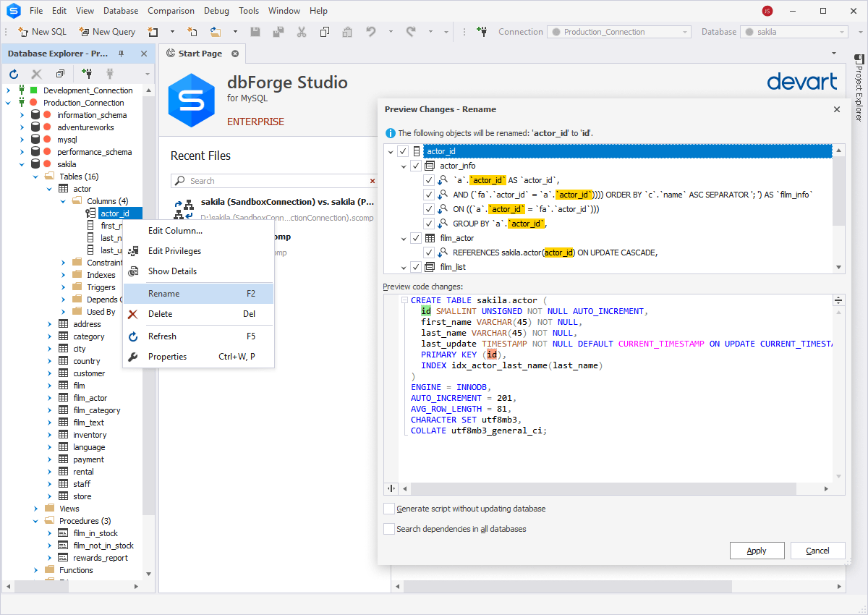868x615 pixels.
Task: Create a new connection via the green plug icon
Action: click(87, 73)
